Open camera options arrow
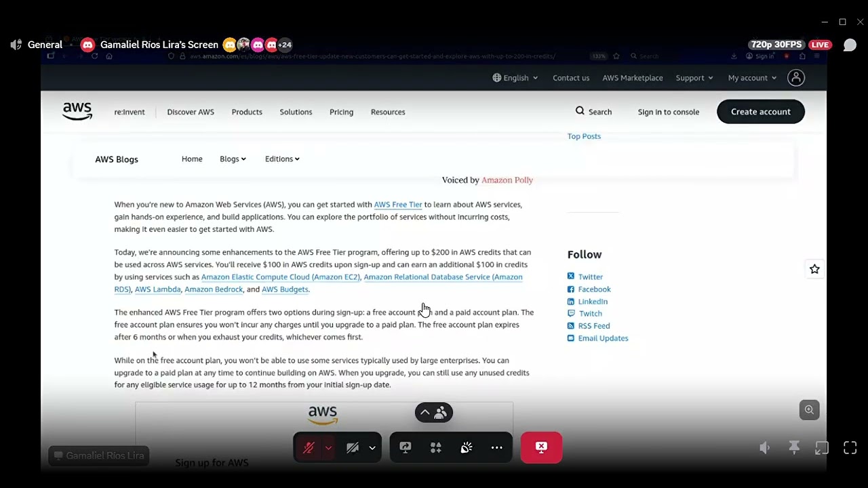868x488 pixels. point(372,448)
